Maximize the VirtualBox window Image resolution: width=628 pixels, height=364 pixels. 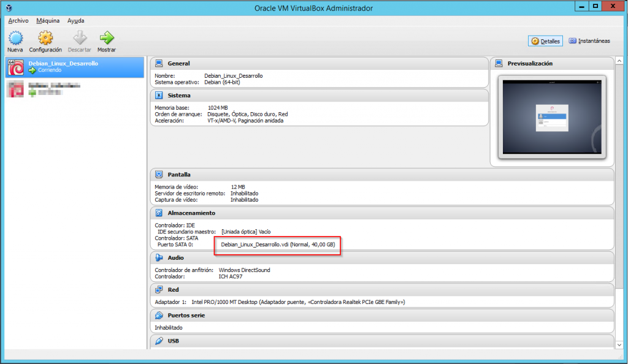(595, 6)
